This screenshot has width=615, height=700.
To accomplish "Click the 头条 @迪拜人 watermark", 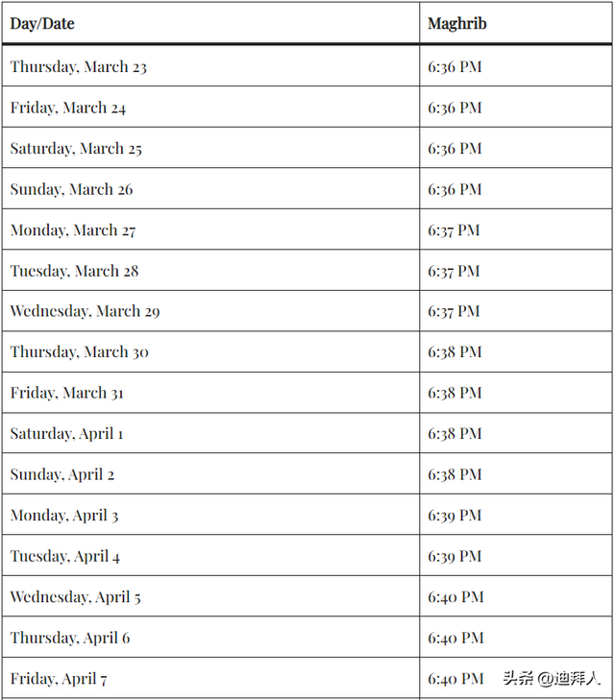I will point(552,679).
